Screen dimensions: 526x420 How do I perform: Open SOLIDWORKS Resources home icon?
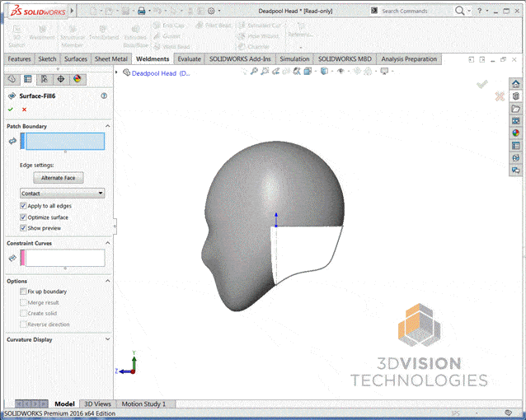click(x=515, y=84)
